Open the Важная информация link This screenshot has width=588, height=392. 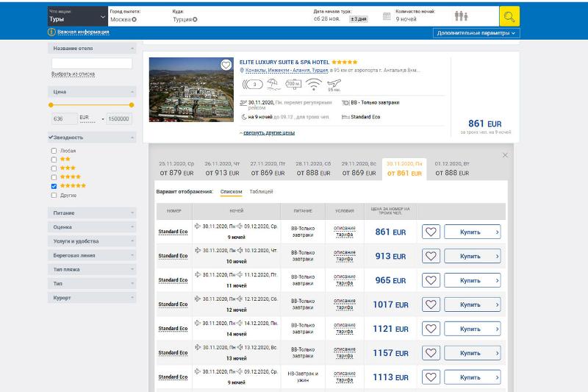[x=83, y=32]
